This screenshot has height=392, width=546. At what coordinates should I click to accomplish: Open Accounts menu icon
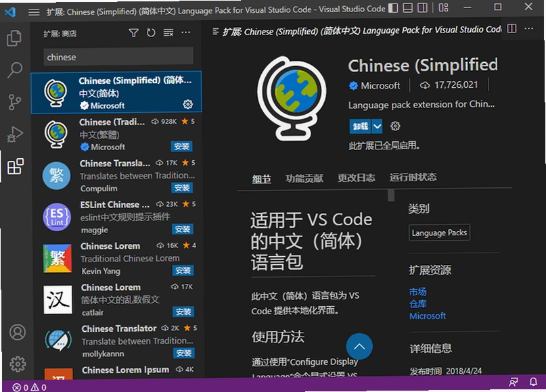click(18, 332)
